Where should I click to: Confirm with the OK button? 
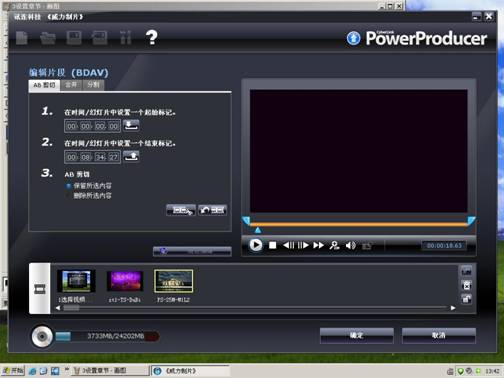[357, 335]
